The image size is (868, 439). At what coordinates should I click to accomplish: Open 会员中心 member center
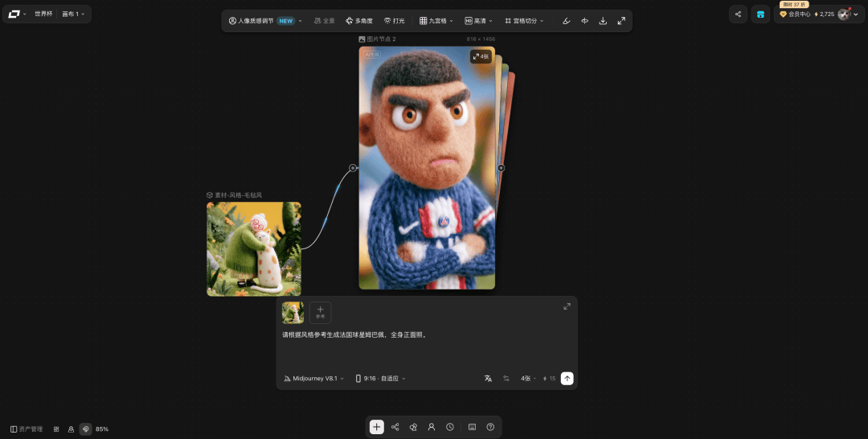coord(795,14)
